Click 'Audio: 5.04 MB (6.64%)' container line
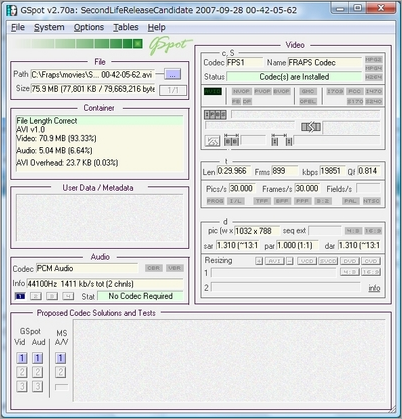The height and width of the screenshot is (419, 402). click(x=54, y=151)
